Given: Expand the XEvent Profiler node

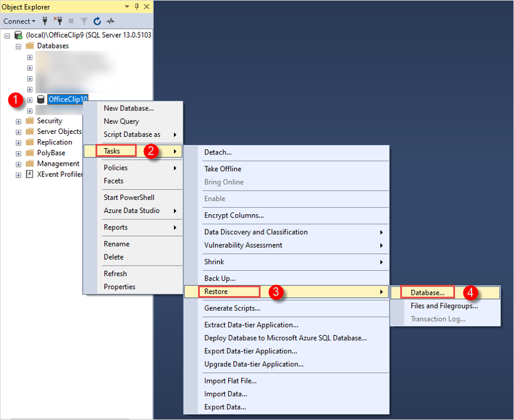Looking at the screenshot, I should click(18, 175).
